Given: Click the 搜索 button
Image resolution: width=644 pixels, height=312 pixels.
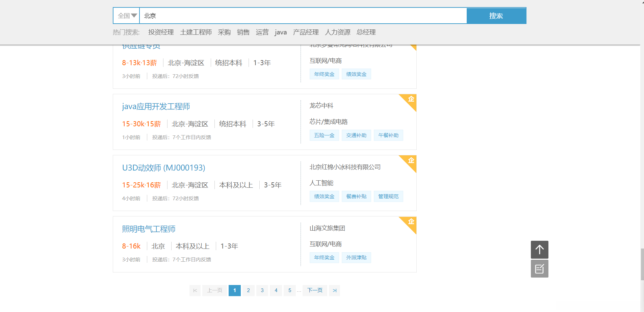Looking at the screenshot, I should tap(496, 16).
